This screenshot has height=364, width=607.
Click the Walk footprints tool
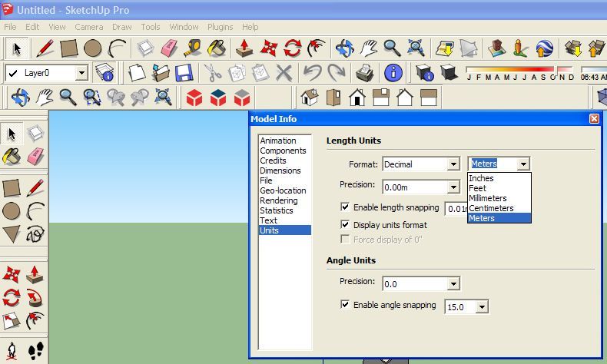click(x=36, y=351)
